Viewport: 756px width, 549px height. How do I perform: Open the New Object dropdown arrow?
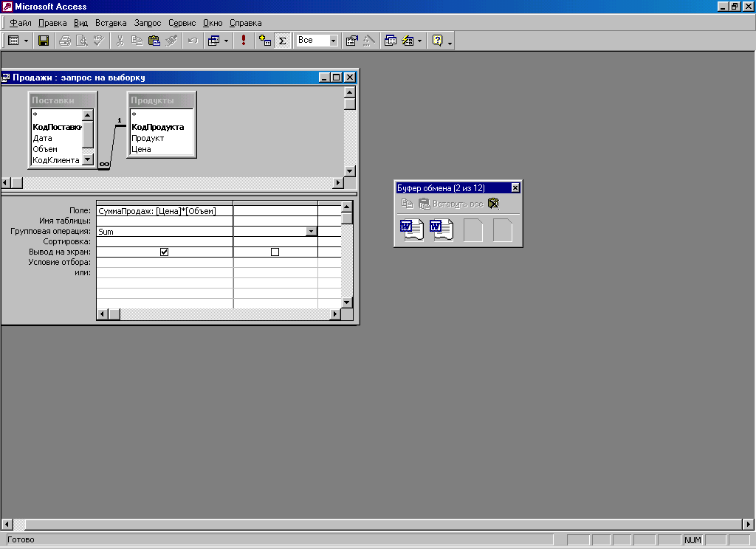(x=419, y=41)
